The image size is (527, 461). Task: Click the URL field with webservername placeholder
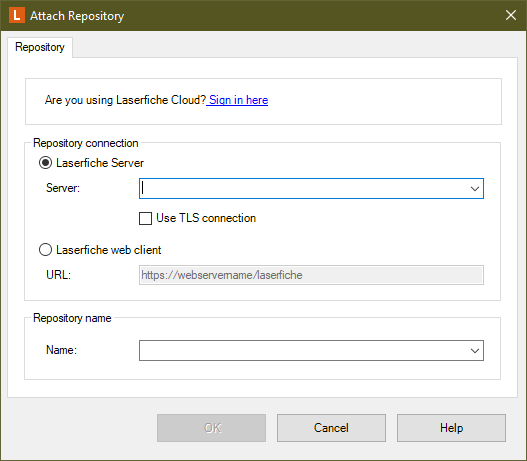point(311,275)
